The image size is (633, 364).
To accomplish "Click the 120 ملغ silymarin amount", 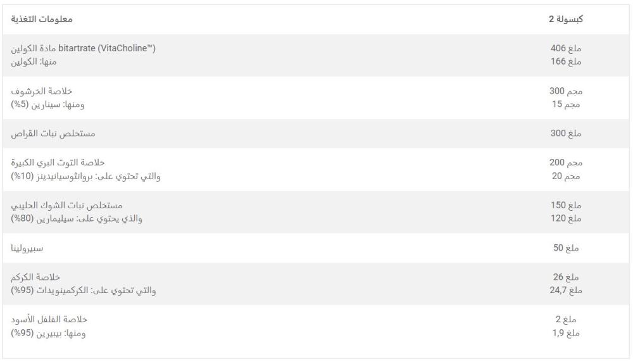I will pos(565,218).
